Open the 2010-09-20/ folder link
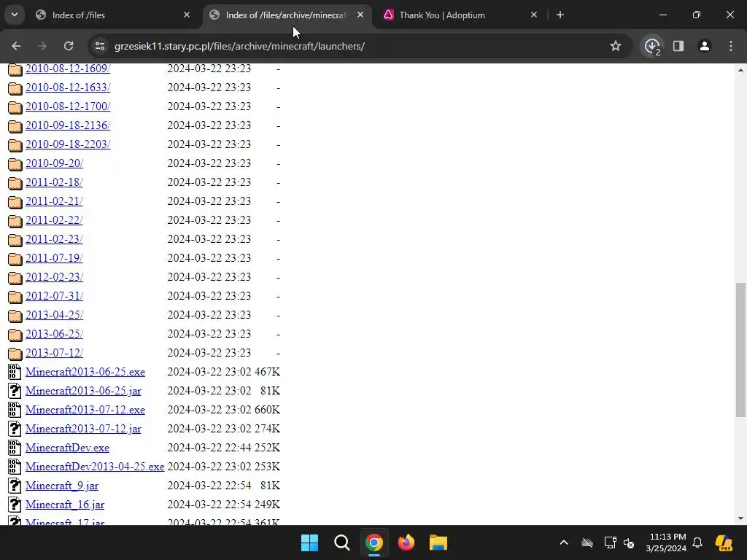Image resolution: width=747 pixels, height=560 pixels. 54,163
